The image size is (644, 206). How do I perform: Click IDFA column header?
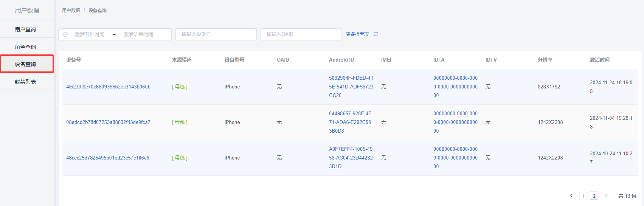coord(439,60)
